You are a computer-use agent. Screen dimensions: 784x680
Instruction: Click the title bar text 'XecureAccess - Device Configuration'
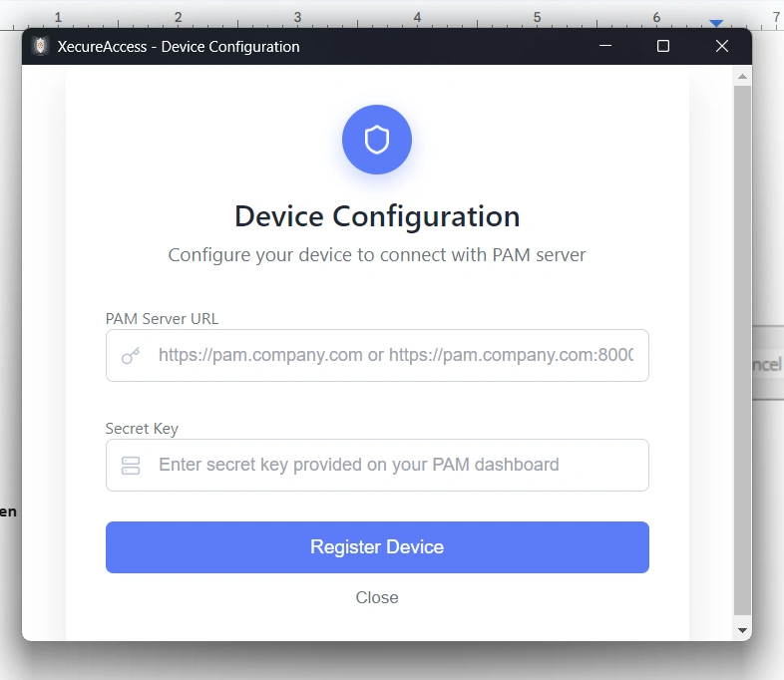(x=179, y=47)
